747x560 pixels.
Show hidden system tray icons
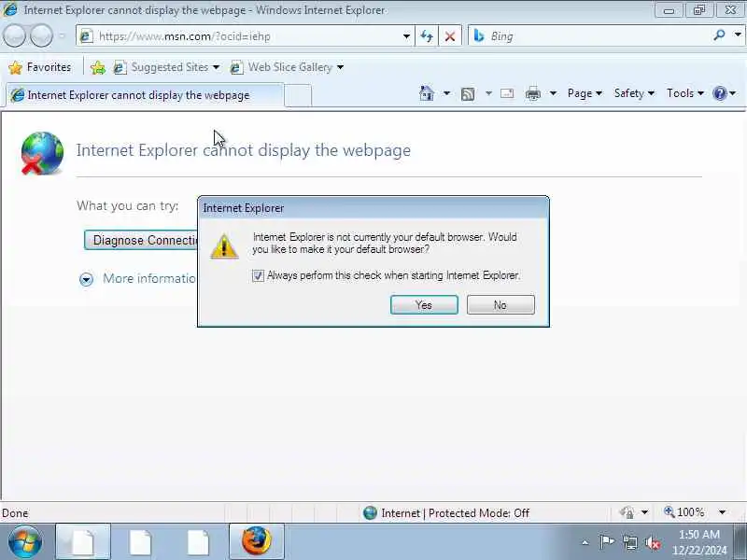click(585, 542)
